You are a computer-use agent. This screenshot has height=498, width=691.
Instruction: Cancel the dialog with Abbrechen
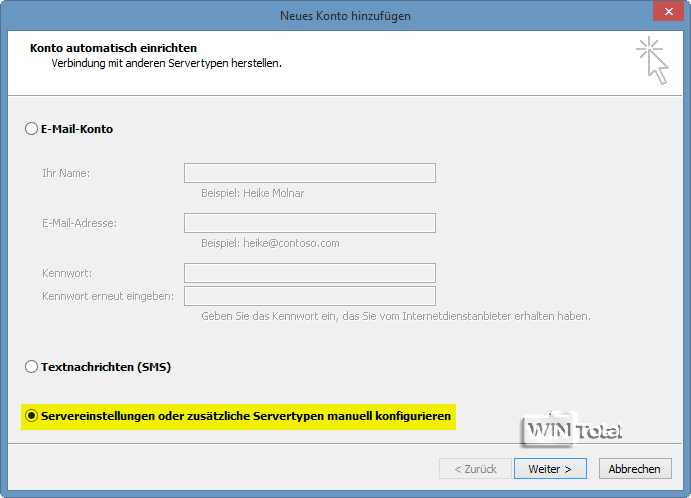635,468
